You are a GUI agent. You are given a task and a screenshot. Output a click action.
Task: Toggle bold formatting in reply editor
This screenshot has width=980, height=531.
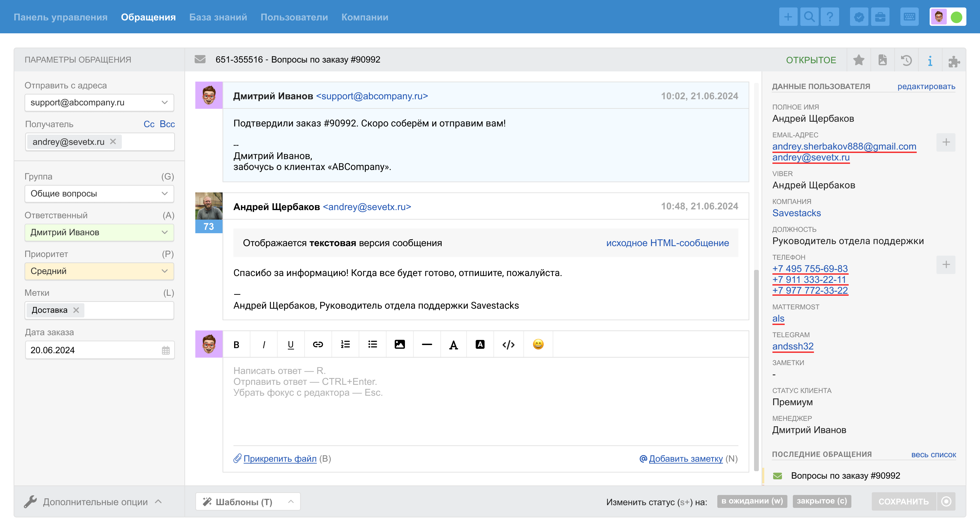[x=236, y=344]
